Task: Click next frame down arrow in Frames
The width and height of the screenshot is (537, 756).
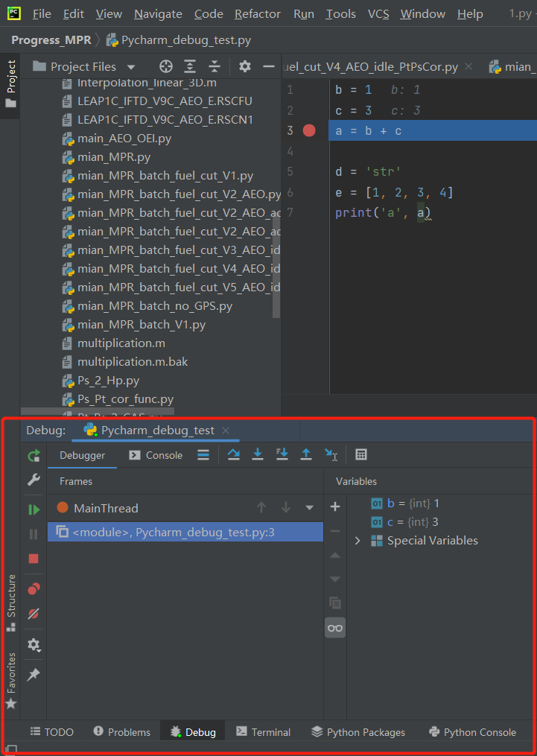Action: pos(286,507)
